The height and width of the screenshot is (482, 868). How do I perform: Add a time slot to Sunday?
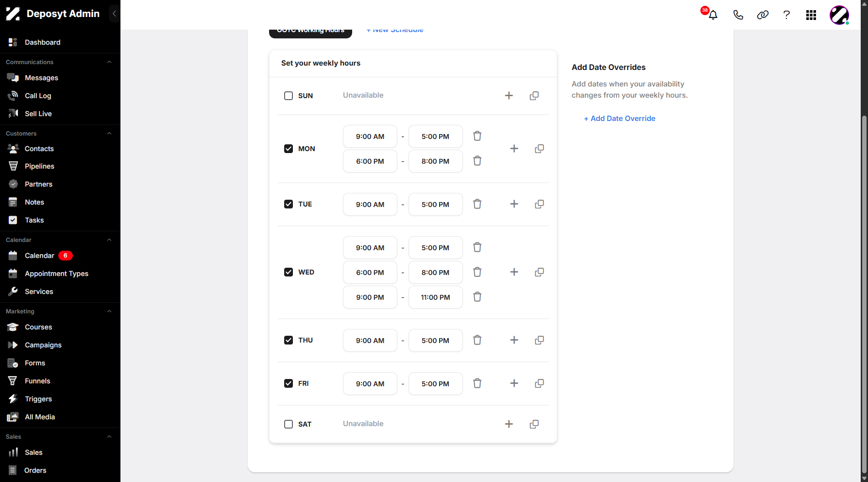pyautogui.click(x=509, y=96)
